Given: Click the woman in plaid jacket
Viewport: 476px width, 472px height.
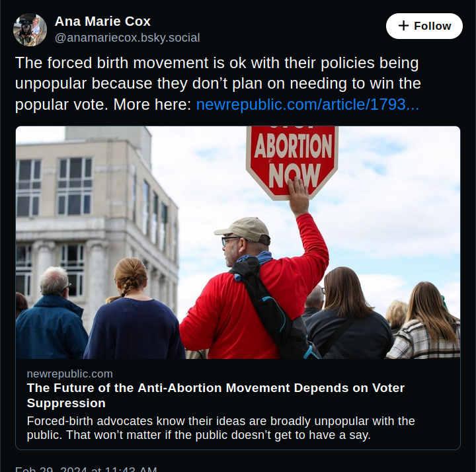Looking at the screenshot, I should [x=426, y=324].
